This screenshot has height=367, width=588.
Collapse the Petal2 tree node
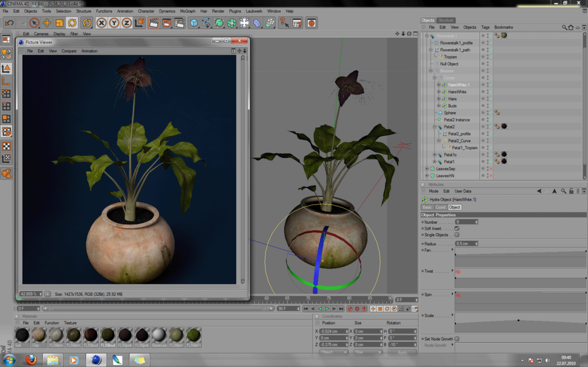(434, 127)
